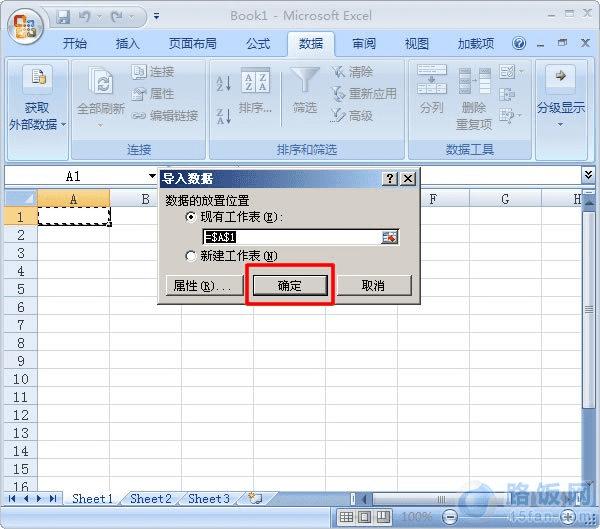Click 全部刷新 refresh icon
The height and width of the screenshot is (529, 600).
coord(100,80)
